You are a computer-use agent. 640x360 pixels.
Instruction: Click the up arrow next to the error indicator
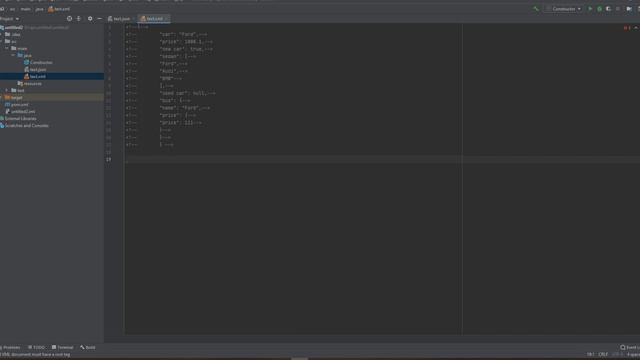(x=636, y=28)
